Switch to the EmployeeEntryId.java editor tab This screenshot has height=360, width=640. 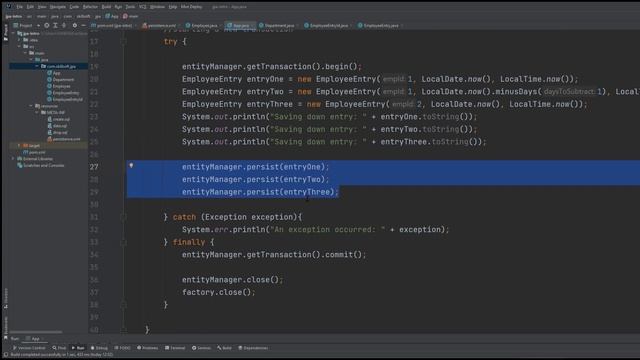pos(329,25)
